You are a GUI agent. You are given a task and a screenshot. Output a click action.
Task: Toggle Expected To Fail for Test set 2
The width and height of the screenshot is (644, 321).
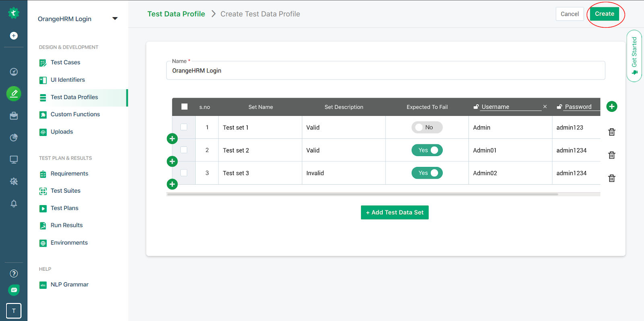point(427,150)
